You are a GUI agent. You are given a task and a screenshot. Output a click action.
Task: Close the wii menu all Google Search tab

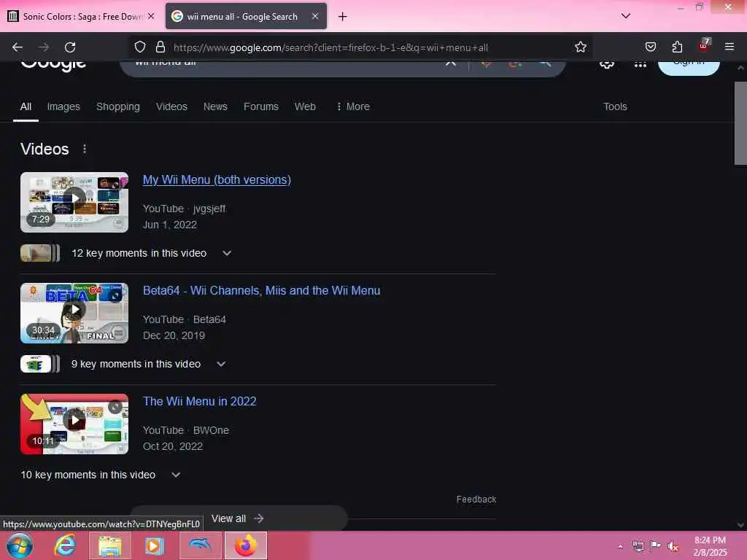coord(315,16)
